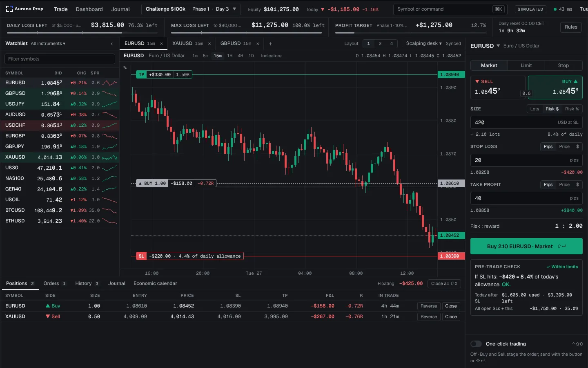Select the Limit order type tab
The width and height of the screenshot is (588, 368).
coord(526,65)
